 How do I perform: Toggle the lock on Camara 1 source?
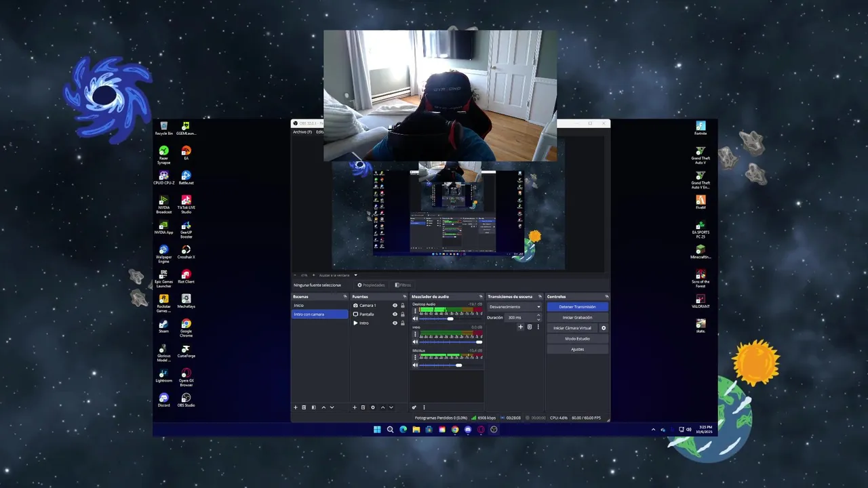[403, 306]
